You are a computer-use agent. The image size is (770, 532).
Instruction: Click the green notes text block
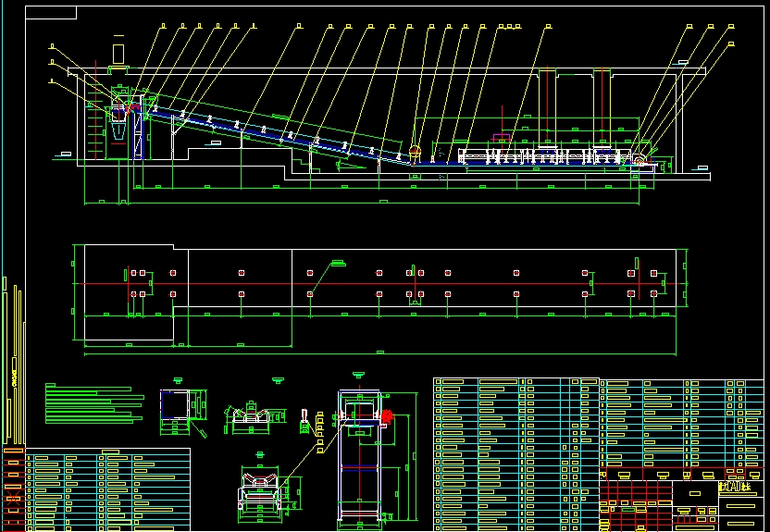click(94, 403)
